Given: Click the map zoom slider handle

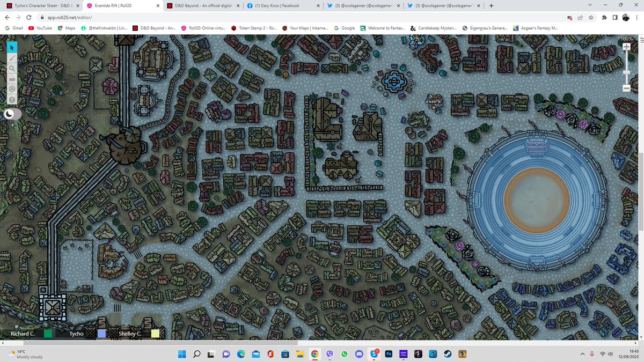Looking at the screenshot, I should pyautogui.click(x=626, y=72).
